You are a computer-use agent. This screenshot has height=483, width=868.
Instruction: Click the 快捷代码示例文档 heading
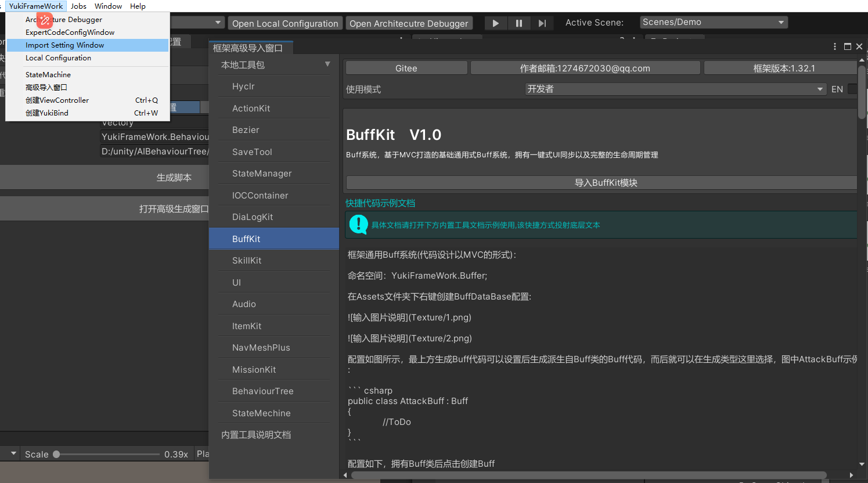click(380, 203)
